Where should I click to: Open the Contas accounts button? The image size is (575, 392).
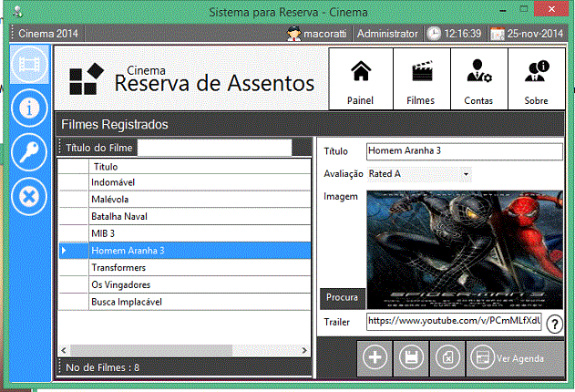point(479,78)
